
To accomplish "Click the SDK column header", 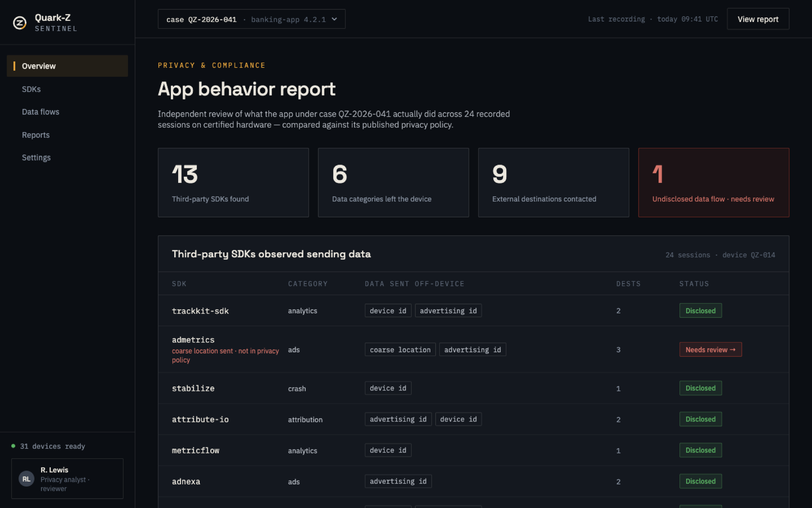I will tap(179, 284).
